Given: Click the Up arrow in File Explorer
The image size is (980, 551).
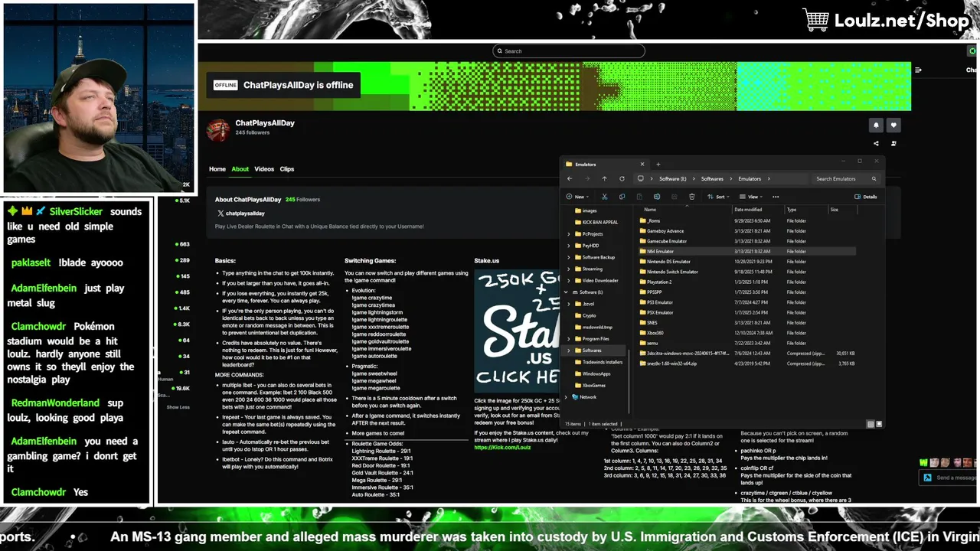Looking at the screenshot, I should [x=604, y=178].
